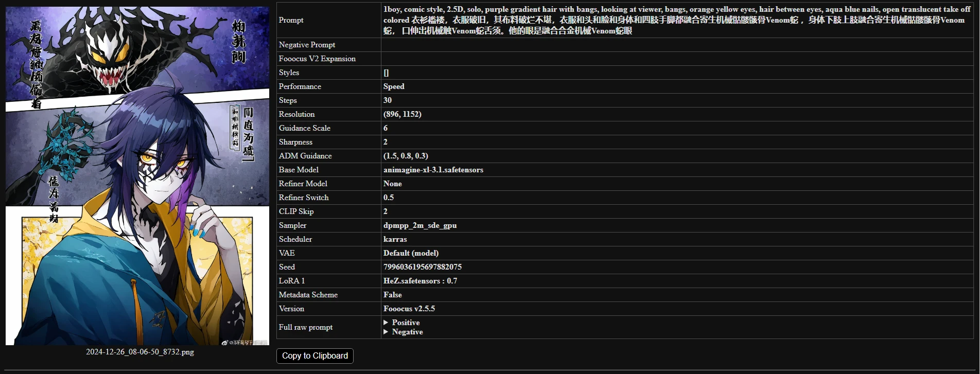Click the Metadata Scheme value False
The height and width of the screenshot is (374, 980).
[x=393, y=295]
